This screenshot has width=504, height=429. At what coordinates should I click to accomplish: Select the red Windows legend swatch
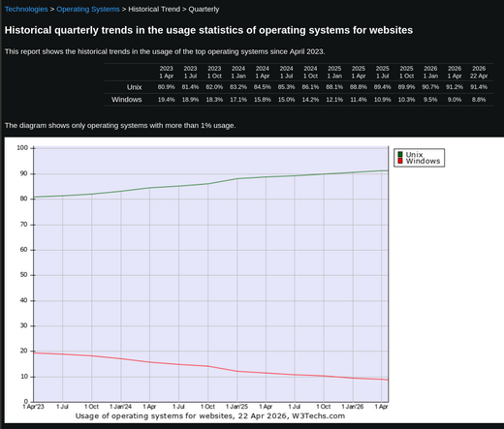pos(400,161)
